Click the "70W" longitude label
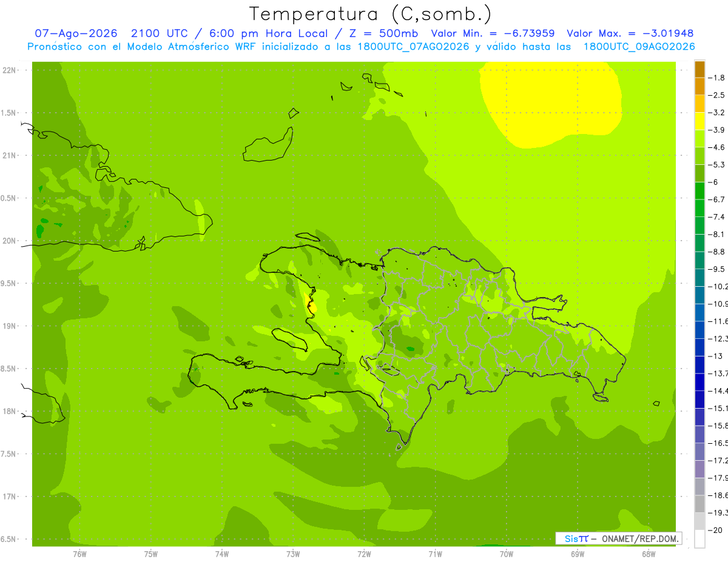Screen dimensions: 728x562 (x=507, y=554)
